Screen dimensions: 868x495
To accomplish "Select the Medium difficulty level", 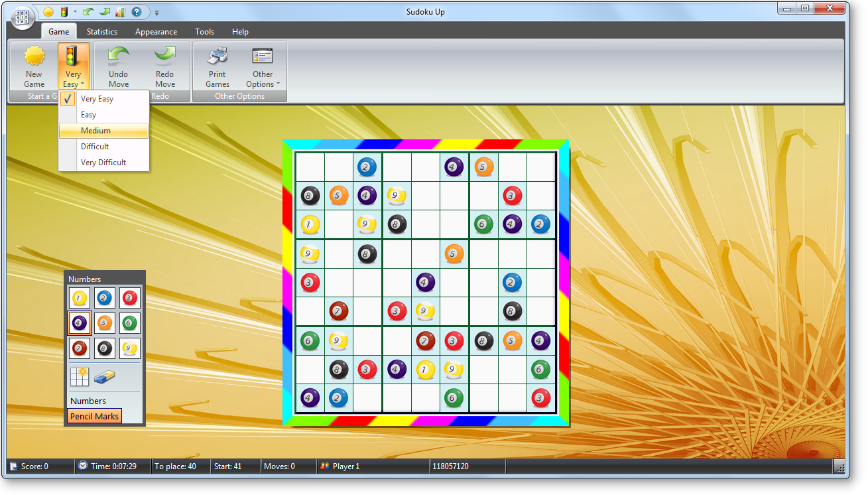I will 95,130.
